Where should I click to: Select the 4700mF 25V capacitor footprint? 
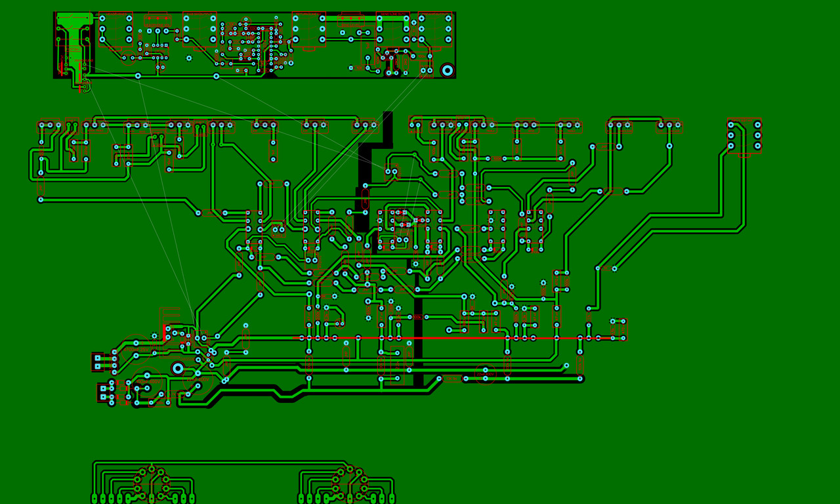(136, 349)
